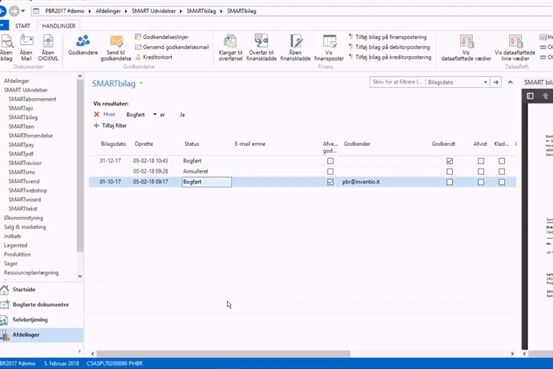Open Kreditorkort from the ribbon

click(x=154, y=57)
